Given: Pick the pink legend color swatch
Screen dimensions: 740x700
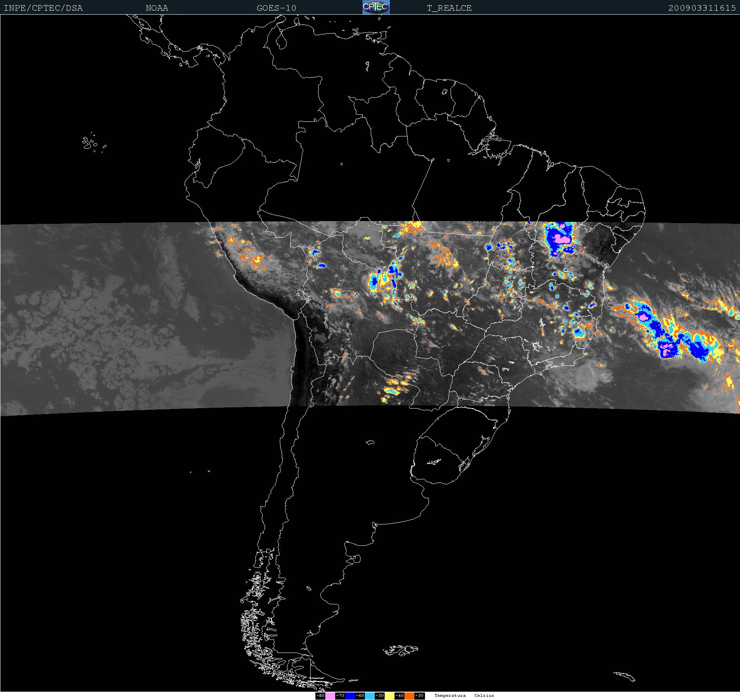Looking at the screenshot, I should (x=330, y=696).
